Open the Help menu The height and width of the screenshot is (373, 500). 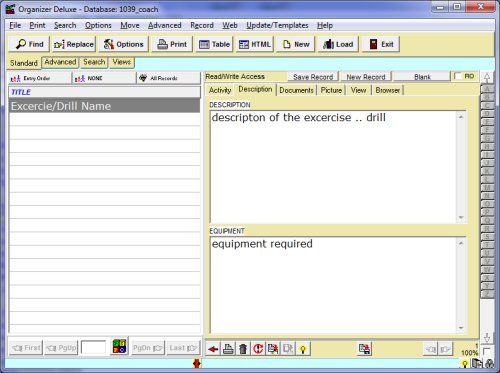tap(325, 25)
